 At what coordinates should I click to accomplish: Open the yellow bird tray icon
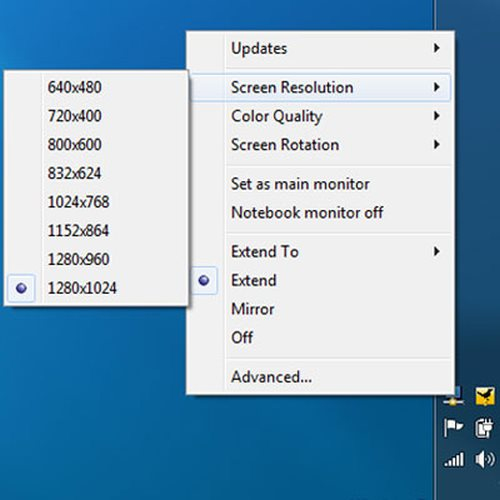click(484, 396)
